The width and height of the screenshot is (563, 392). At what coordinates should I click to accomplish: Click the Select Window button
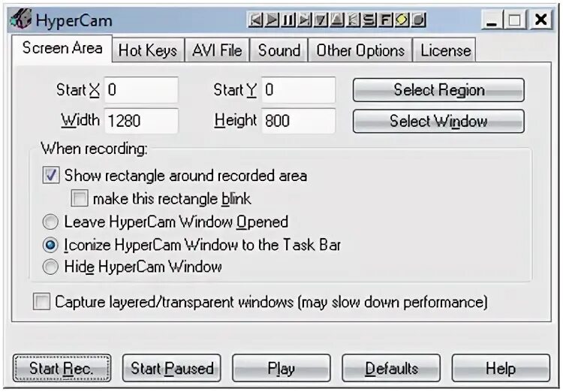click(438, 121)
